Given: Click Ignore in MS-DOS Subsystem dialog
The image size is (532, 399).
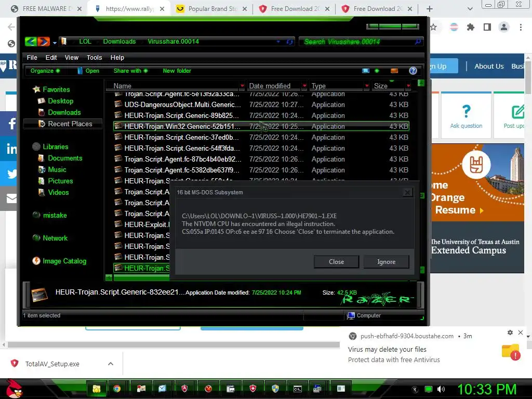Looking at the screenshot, I should pyautogui.click(x=386, y=262).
